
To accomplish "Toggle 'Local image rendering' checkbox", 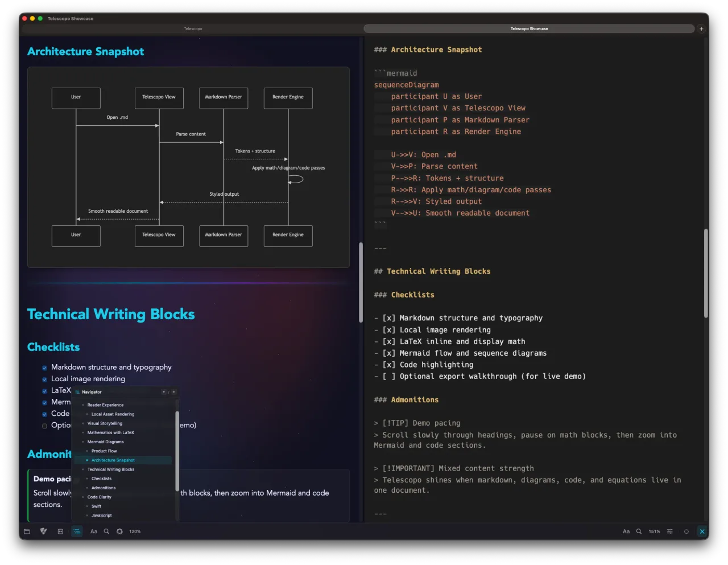I will [44, 380].
